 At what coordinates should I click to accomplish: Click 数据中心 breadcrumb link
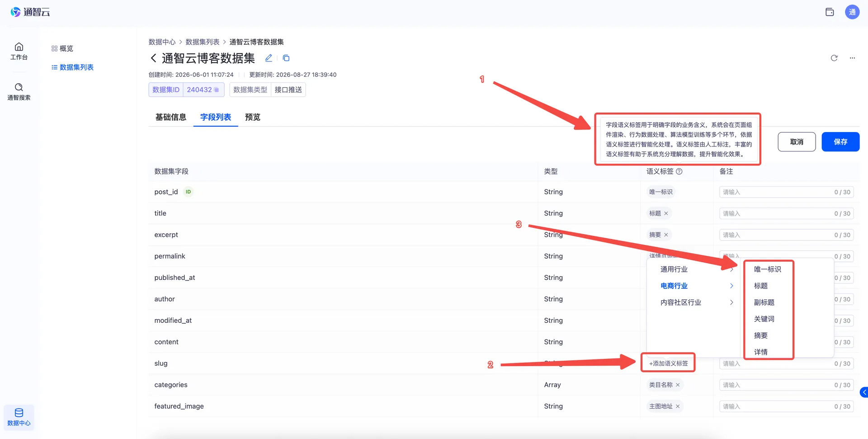162,42
